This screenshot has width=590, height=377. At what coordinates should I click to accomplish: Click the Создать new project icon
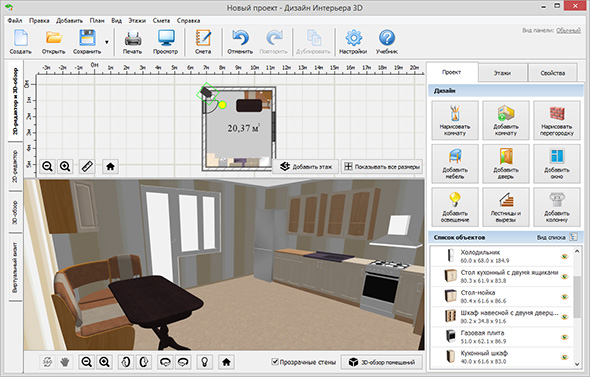pos(20,41)
